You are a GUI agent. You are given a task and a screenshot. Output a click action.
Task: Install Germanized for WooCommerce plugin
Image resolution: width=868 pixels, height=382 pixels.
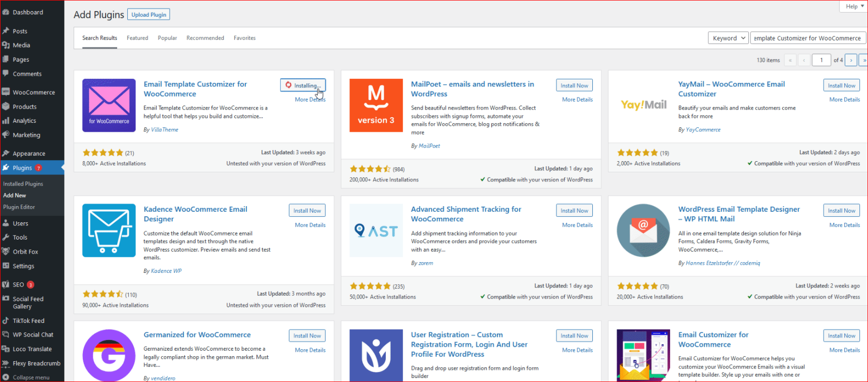tap(307, 336)
